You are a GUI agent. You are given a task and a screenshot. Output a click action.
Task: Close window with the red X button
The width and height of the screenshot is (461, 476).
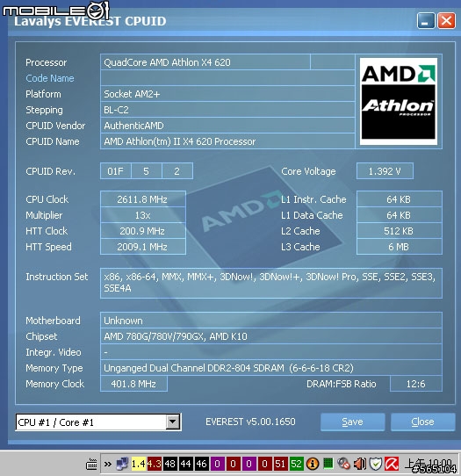(446, 21)
